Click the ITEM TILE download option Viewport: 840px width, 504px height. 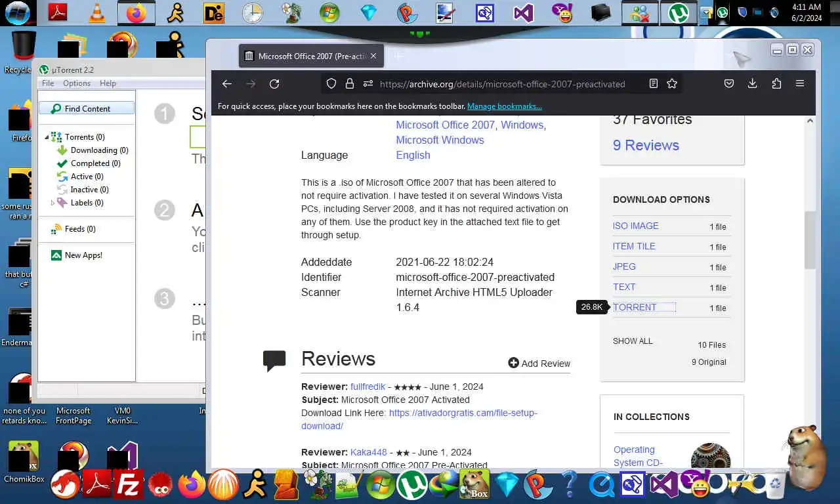[x=634, y=246]
